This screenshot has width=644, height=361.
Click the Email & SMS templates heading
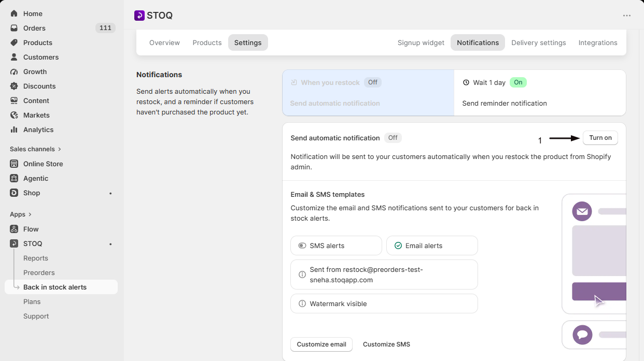[x=328, y=195]
